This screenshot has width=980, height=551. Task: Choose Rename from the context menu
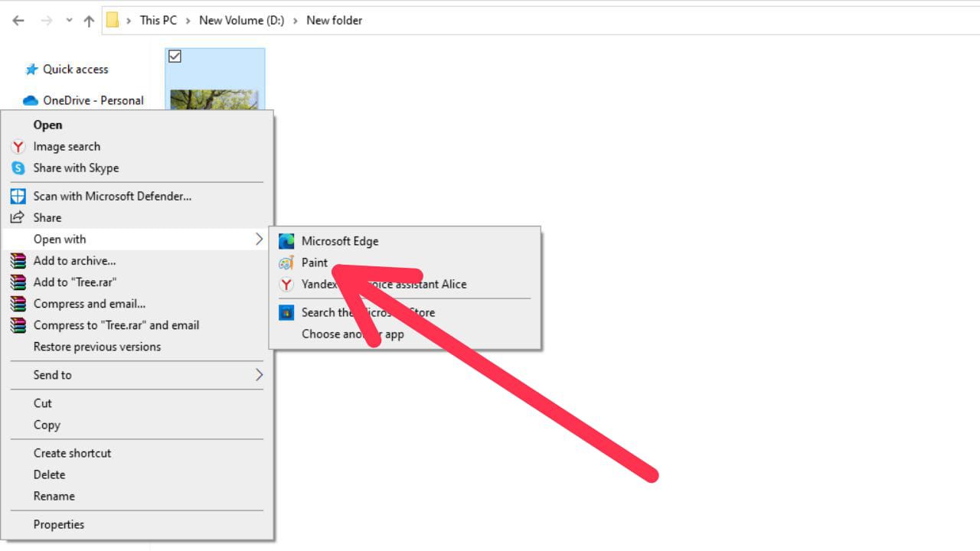click(138, 495)
